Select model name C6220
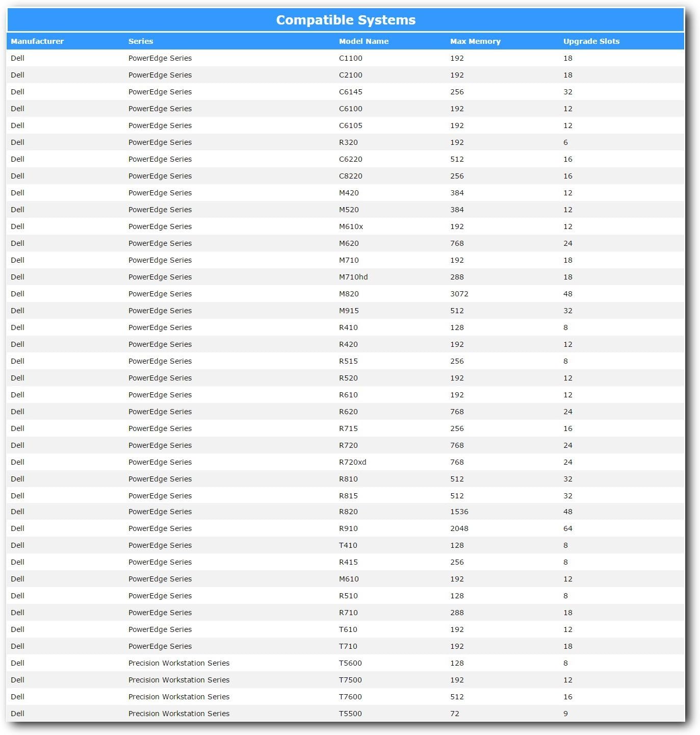This screenshot has width=700, height=735. pyautogui.click(x=351, y=159)
